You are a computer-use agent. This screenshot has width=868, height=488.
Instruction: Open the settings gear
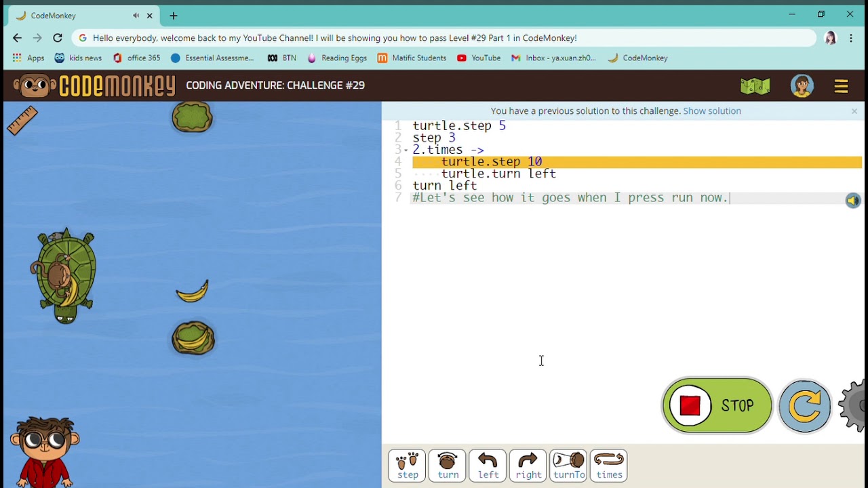tap(853, 405)
